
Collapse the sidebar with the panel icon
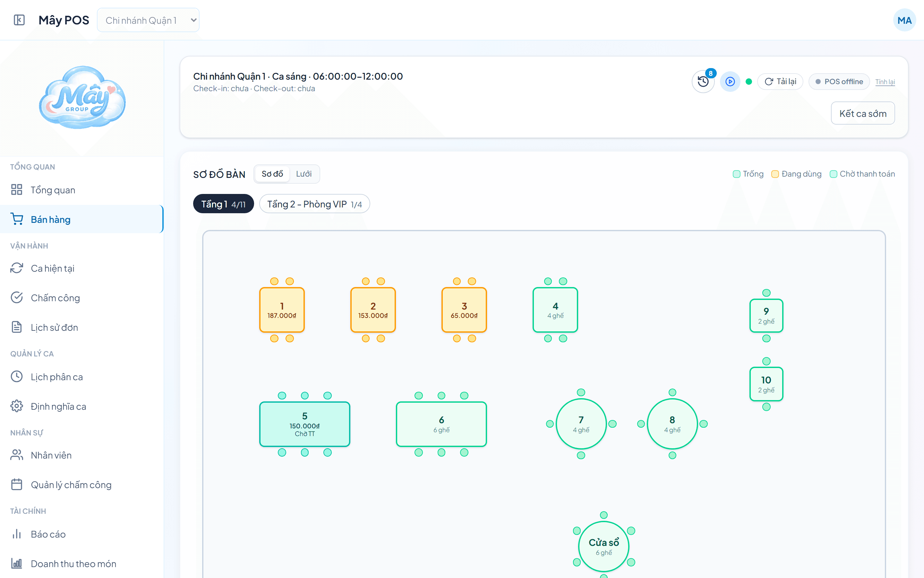coord(19,20)
